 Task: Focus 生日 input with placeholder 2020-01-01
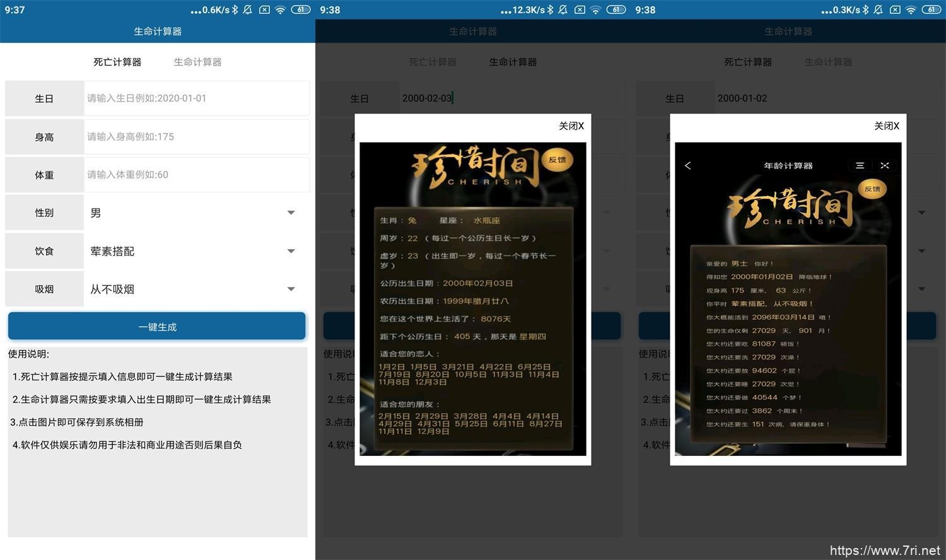(197, 98)
